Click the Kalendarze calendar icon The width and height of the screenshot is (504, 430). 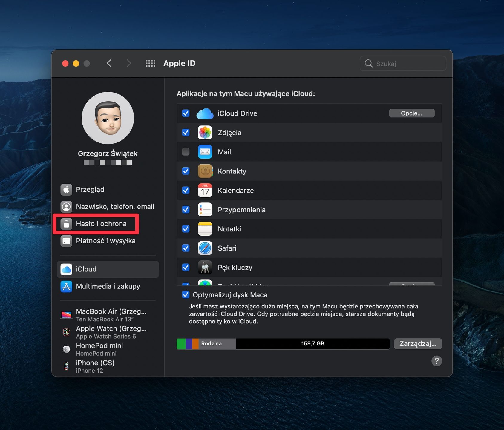tap(205, 191)
